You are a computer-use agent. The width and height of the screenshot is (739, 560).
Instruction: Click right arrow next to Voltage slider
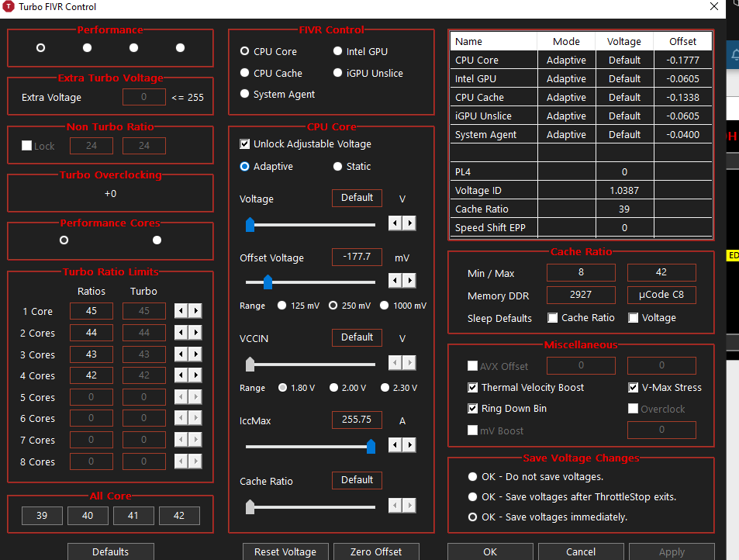click(409, 223)
